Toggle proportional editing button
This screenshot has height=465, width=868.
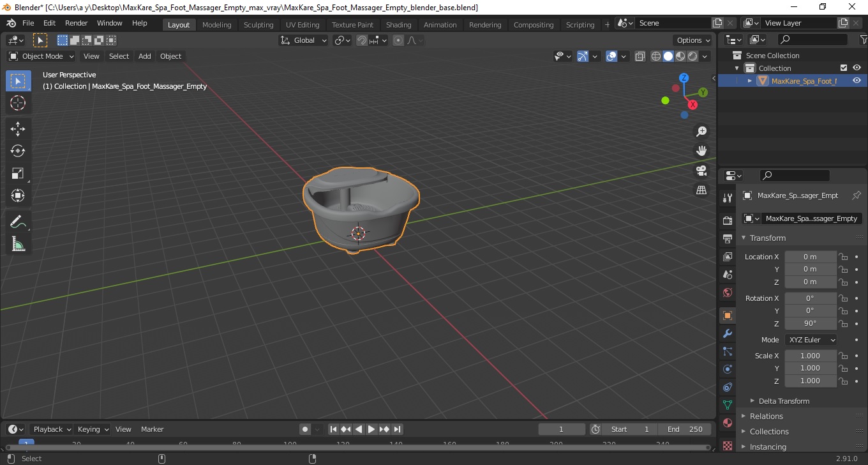point(398,40)
